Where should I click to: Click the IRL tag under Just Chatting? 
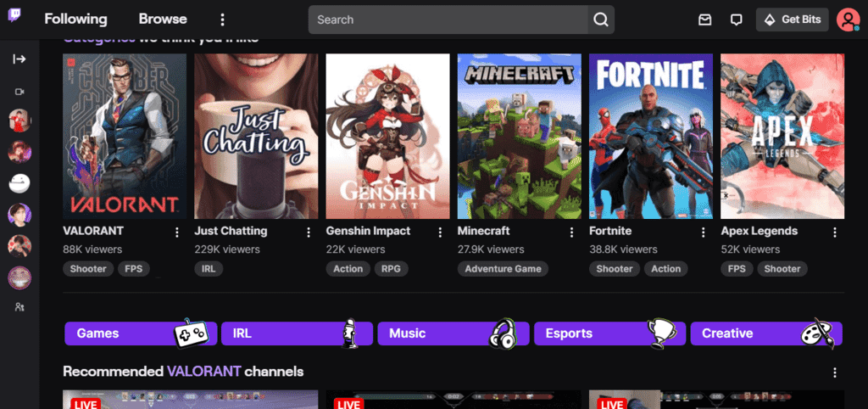(x=209, y=269)
